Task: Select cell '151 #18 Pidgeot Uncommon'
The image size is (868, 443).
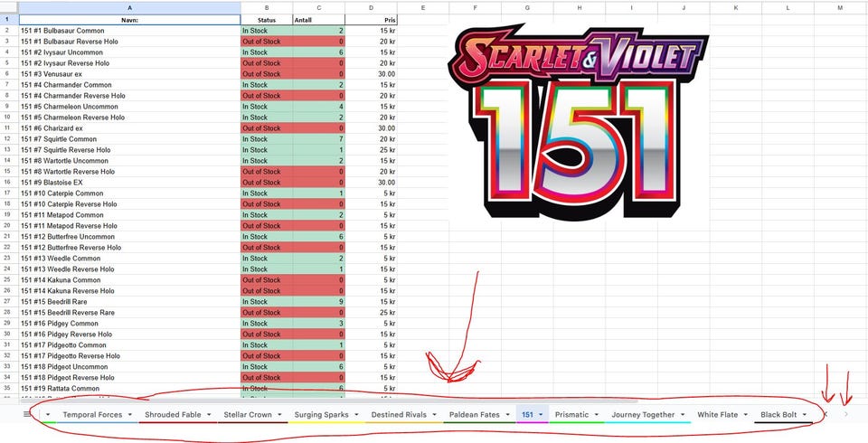Action: click(129, 366)
